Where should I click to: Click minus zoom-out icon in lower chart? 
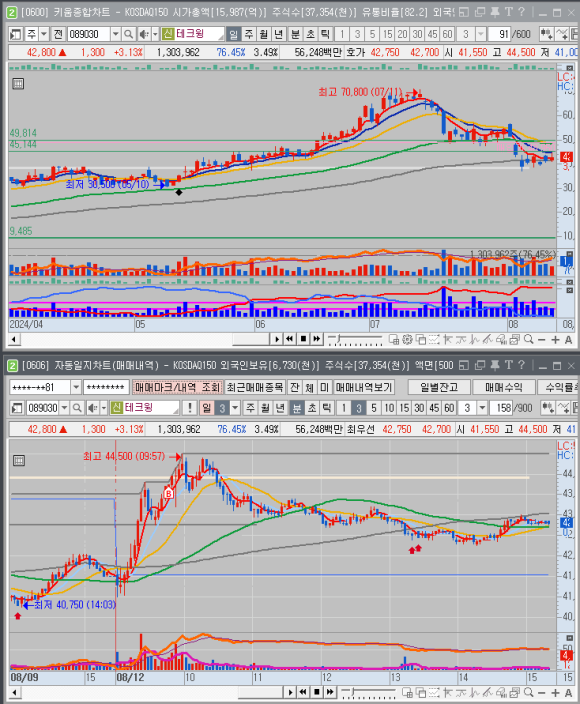[x=542, y=692]
